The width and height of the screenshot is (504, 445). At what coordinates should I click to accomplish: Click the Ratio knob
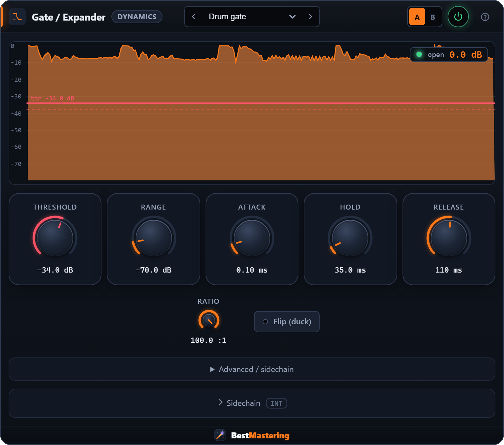click(x=209, y=320)
